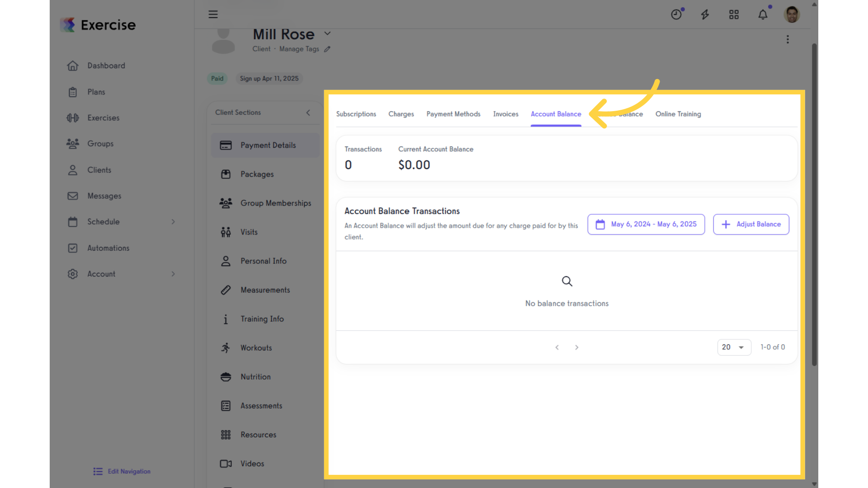Open the rows-per-page dropdown showing 20
The height and width of the screenshot is (488, 868).
[734, 347]
